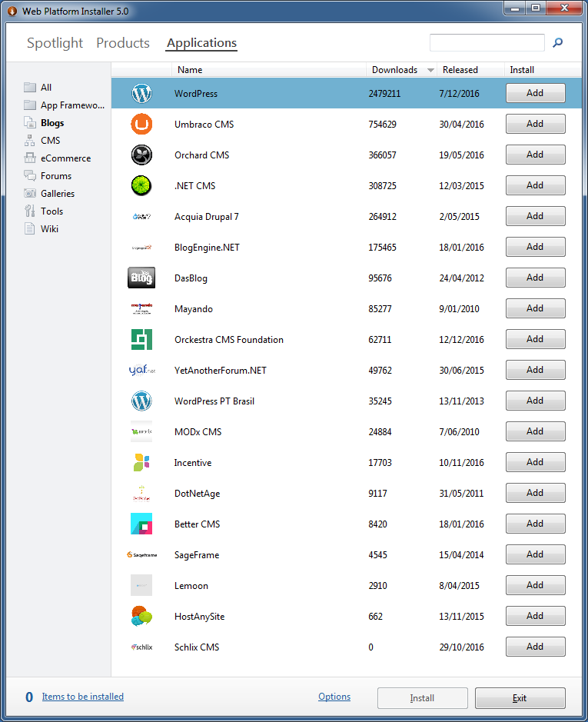
Task: Add Incentive to install list
Action: [536, 462]
